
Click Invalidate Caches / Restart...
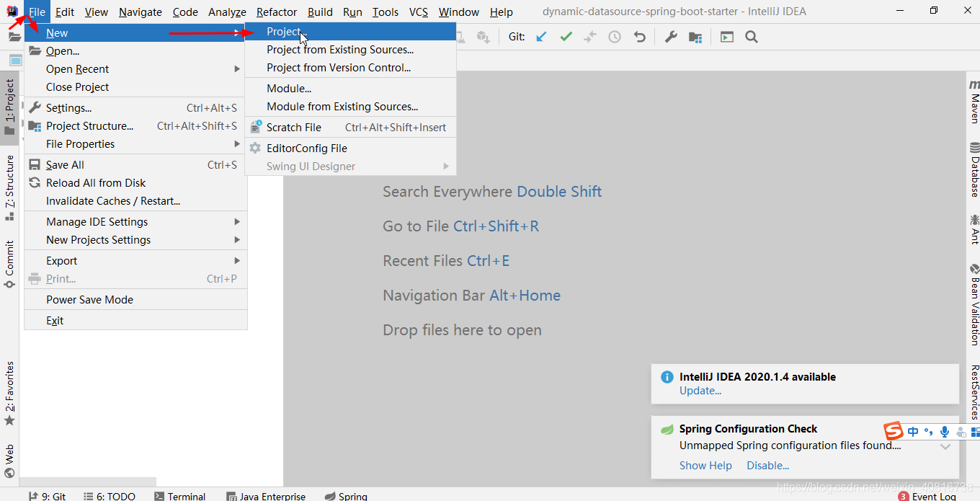[x=135, y=201]
